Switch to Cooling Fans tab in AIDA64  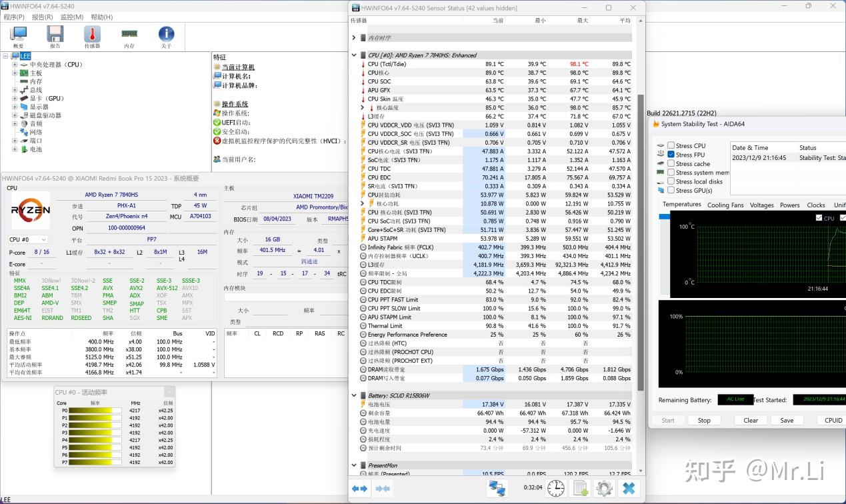tap(724, 205)
